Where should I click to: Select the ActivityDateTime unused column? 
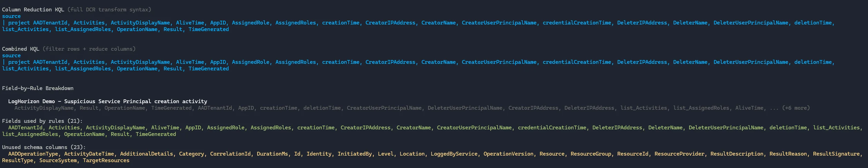coord(89,154)
